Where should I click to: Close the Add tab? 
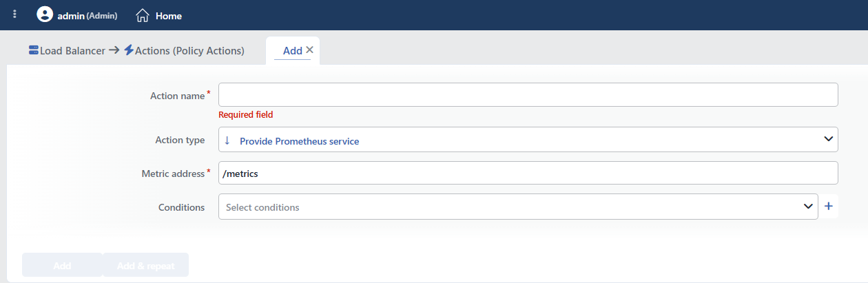309,50
